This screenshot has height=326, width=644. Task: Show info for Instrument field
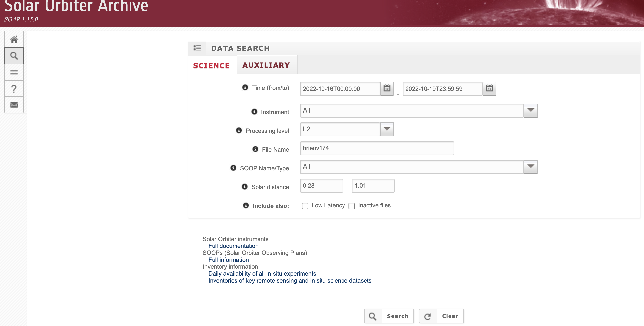254,112
